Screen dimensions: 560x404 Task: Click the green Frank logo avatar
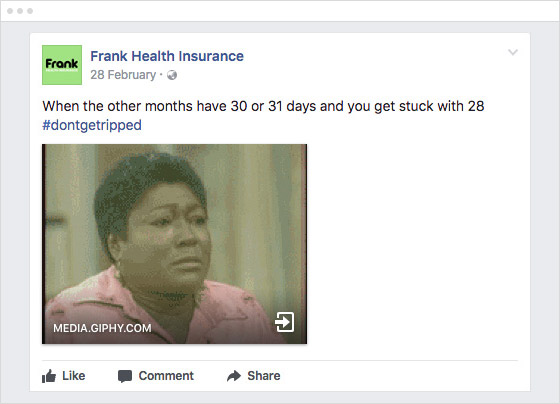62,65
